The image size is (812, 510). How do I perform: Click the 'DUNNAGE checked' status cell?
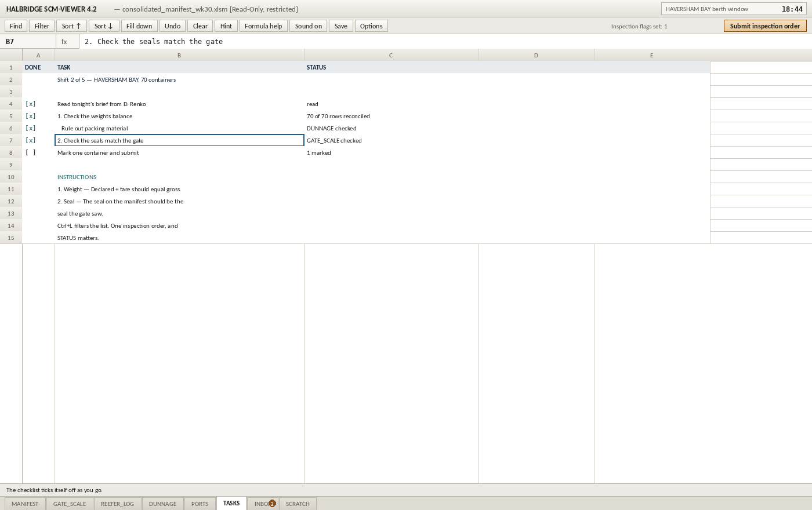click(x=391, y=129)
